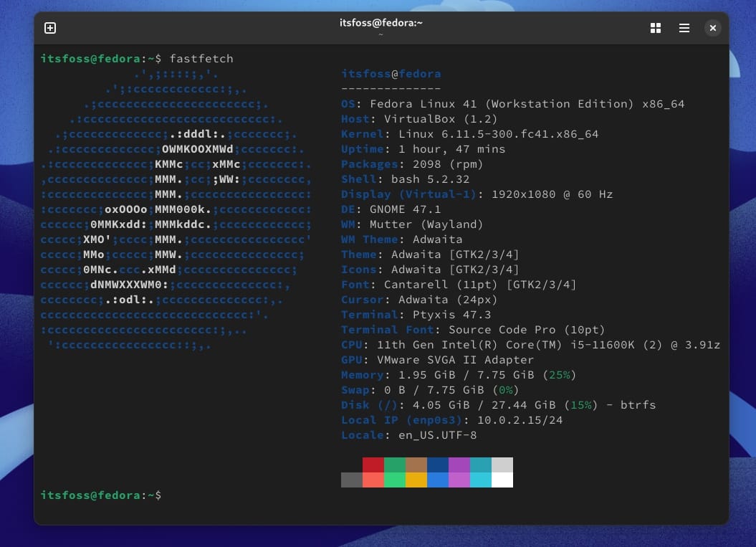
Task: Click the Local IP address value
Action: [520, 420]
